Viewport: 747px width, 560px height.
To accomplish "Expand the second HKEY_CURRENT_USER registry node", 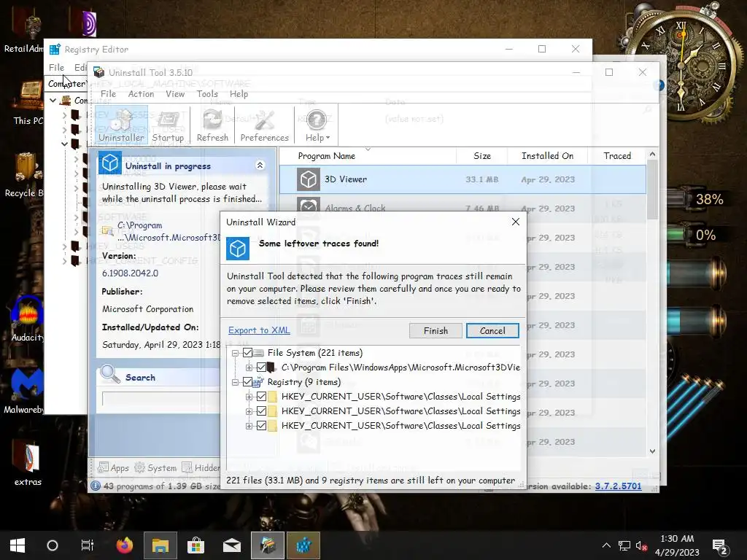I will 249,411.
